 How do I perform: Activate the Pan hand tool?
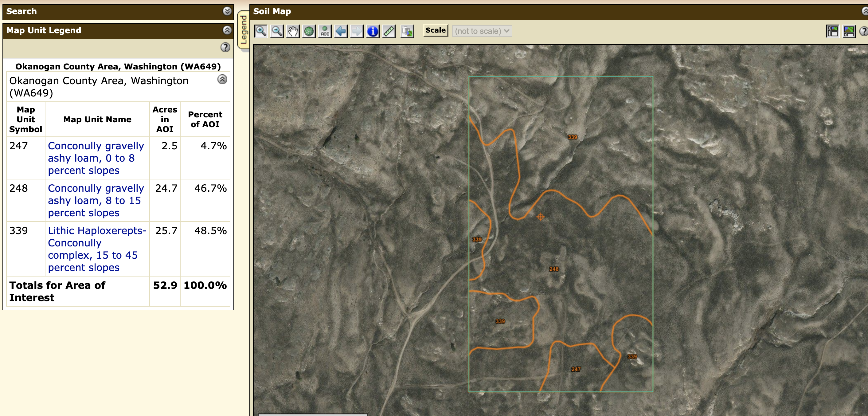(x=293, y=31)
